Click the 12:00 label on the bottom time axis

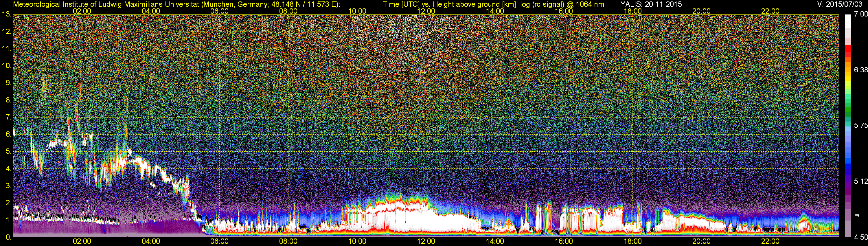[426, 241]
